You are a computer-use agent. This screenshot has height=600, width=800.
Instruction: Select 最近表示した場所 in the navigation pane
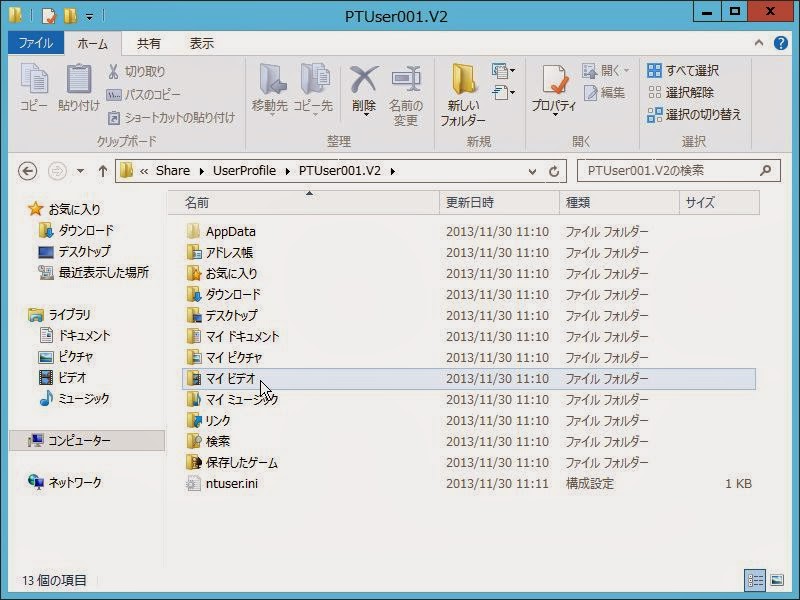click(94, 272)
